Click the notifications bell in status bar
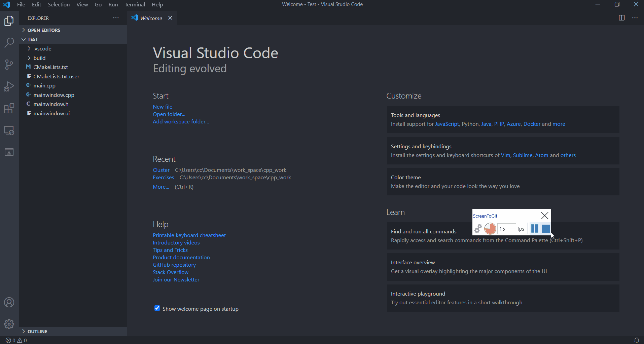This screenshot has width=644, height=344. pos(636,340)
